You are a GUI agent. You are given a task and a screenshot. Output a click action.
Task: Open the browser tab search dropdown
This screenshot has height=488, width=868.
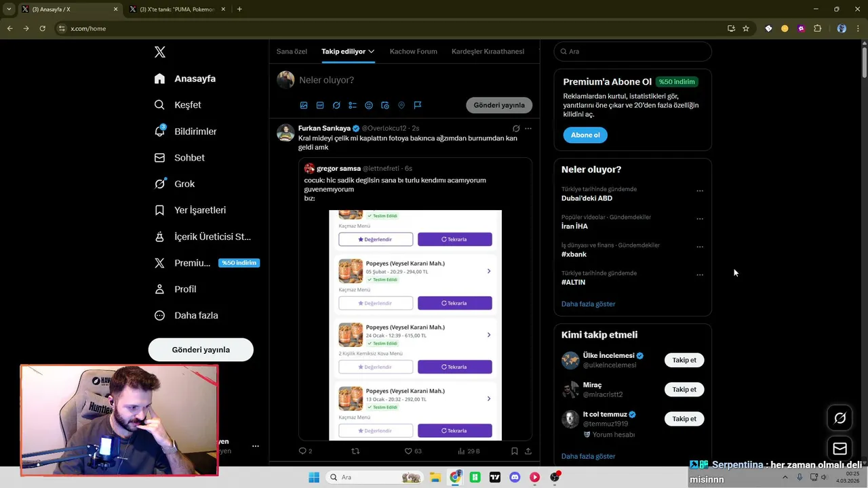pos(9,9)
